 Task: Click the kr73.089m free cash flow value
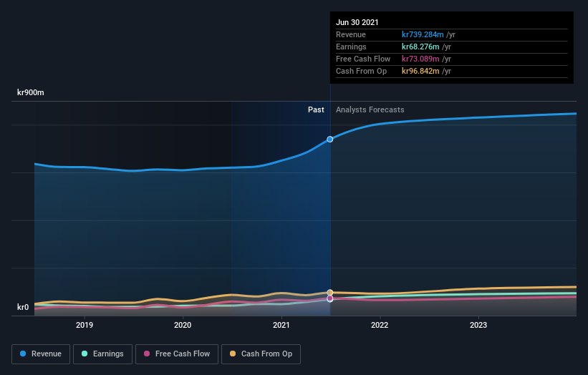pyautogui.click(x=420, y=59)
